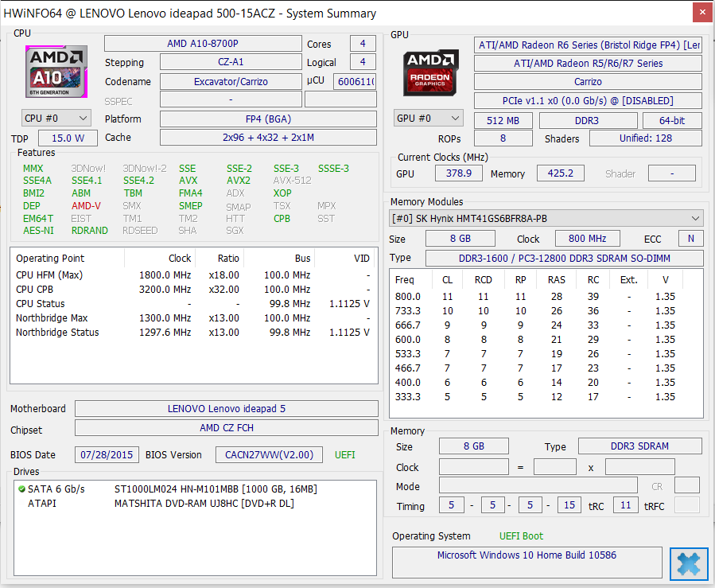Click the BIOS date 07/28/2015 field
715x588 pixels.
pos(107,455)
